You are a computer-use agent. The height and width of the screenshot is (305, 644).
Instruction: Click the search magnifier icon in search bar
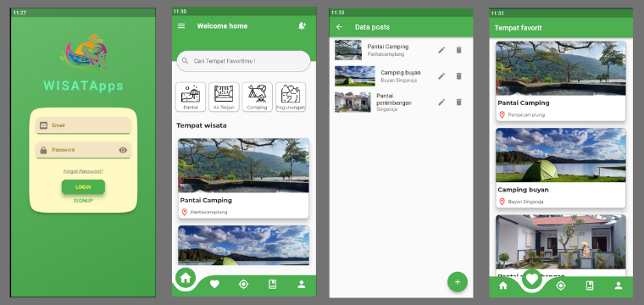pyautogui.click(x=186, y=61)
